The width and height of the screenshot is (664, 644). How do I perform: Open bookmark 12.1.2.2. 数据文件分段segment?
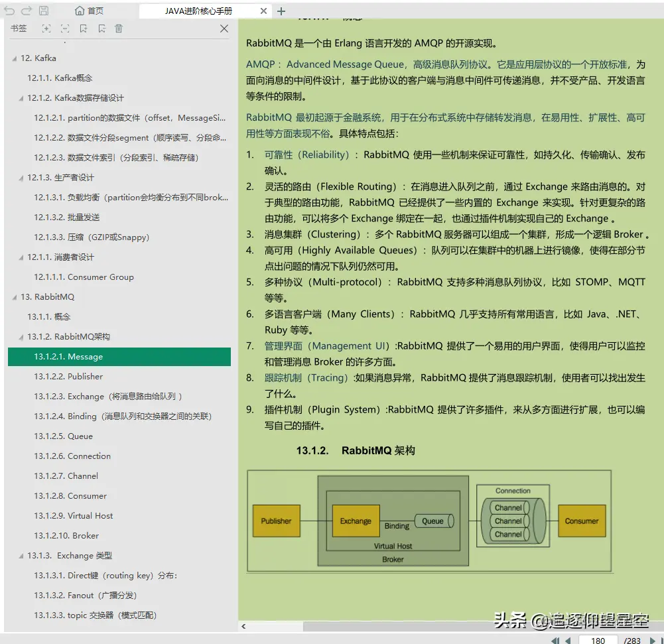pos(129,137)
